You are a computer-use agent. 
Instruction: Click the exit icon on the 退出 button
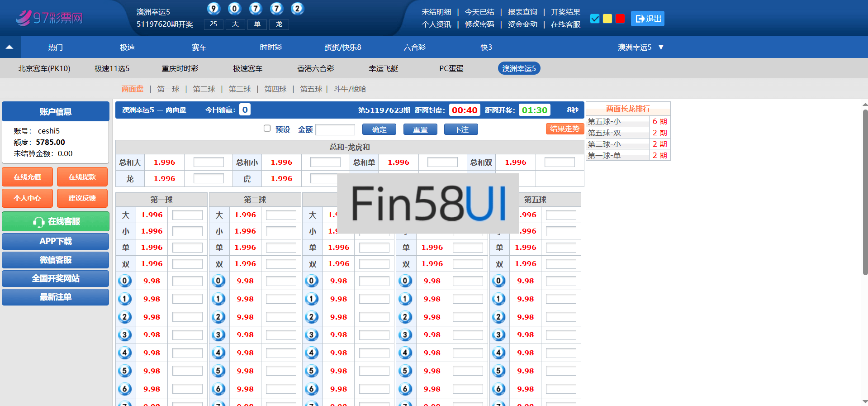640,19
